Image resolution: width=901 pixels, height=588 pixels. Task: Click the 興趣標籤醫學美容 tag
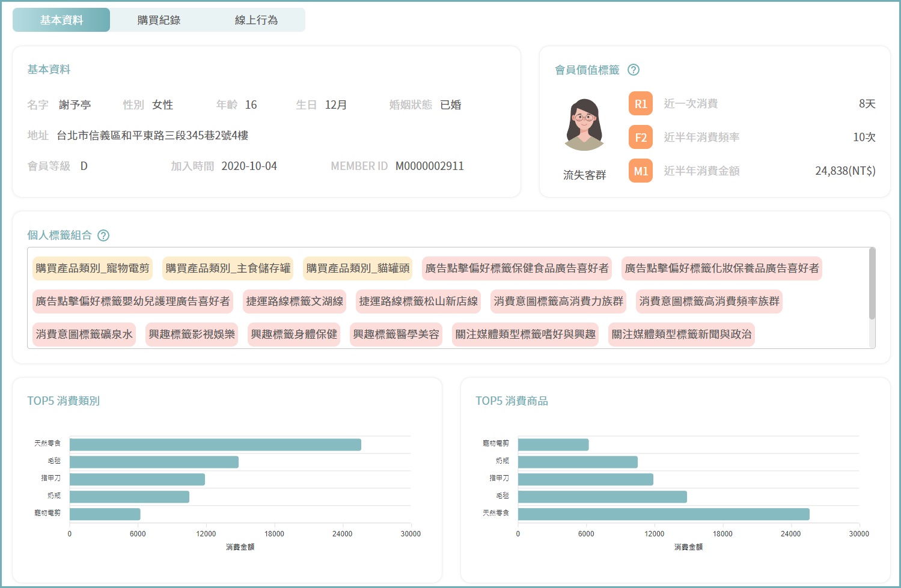tap(396, 335)
